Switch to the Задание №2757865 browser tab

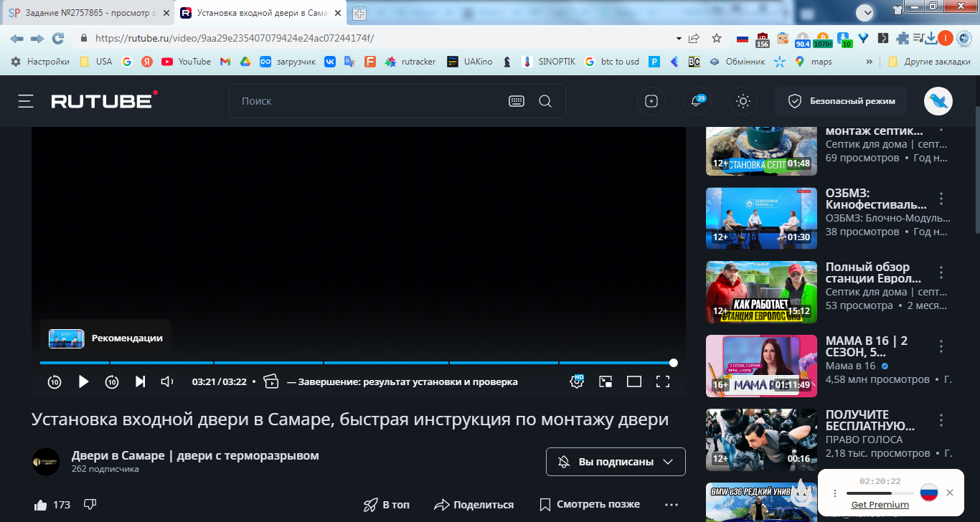[x=86, y=13]
